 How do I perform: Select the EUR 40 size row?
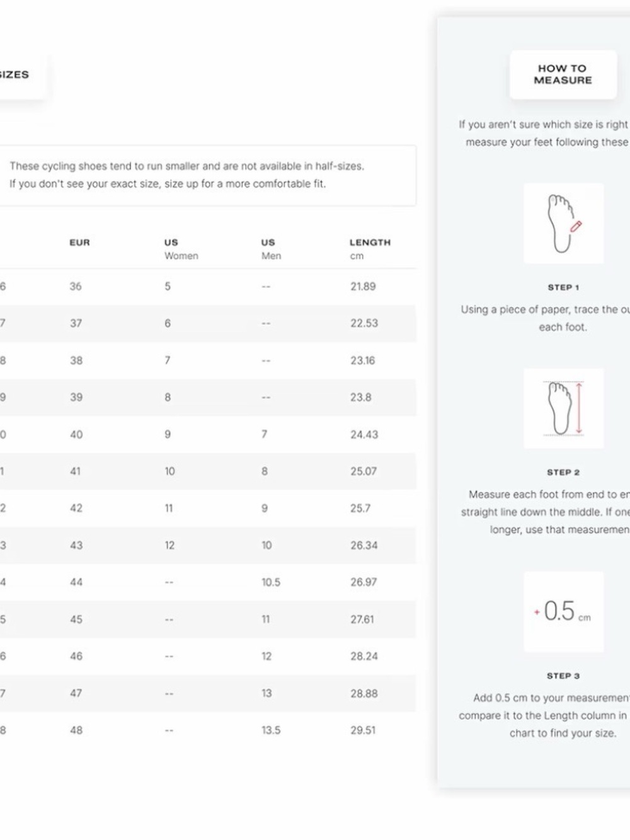coord(208,435)
